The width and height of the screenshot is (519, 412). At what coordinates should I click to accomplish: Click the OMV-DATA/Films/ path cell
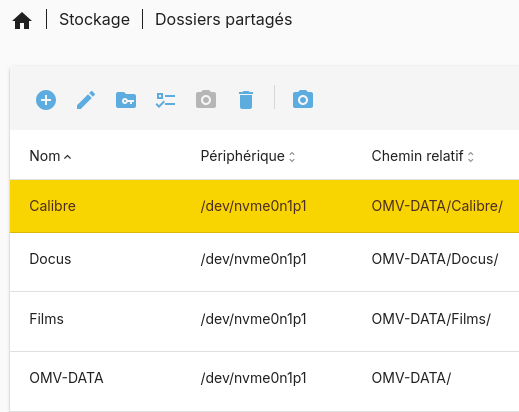(431, 319)
